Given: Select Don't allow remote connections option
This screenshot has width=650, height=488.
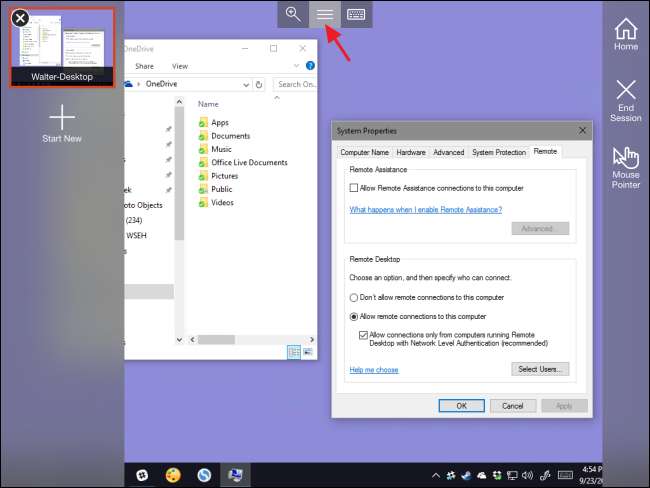Looking at the screenshot, I should pos(354,297).
